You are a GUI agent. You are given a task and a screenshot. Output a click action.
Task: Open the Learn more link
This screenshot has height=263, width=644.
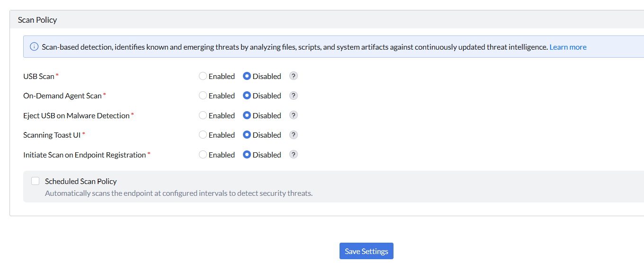click(568, 47)
